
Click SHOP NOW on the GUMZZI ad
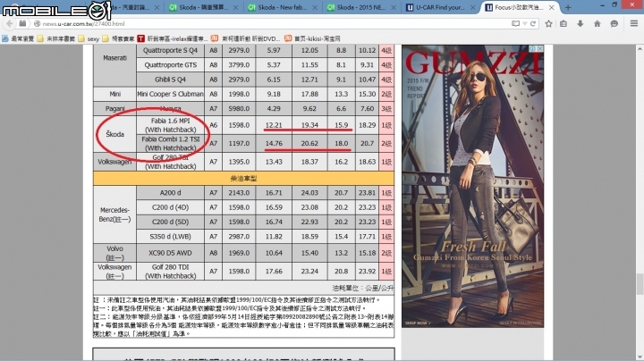pos(418,323)
